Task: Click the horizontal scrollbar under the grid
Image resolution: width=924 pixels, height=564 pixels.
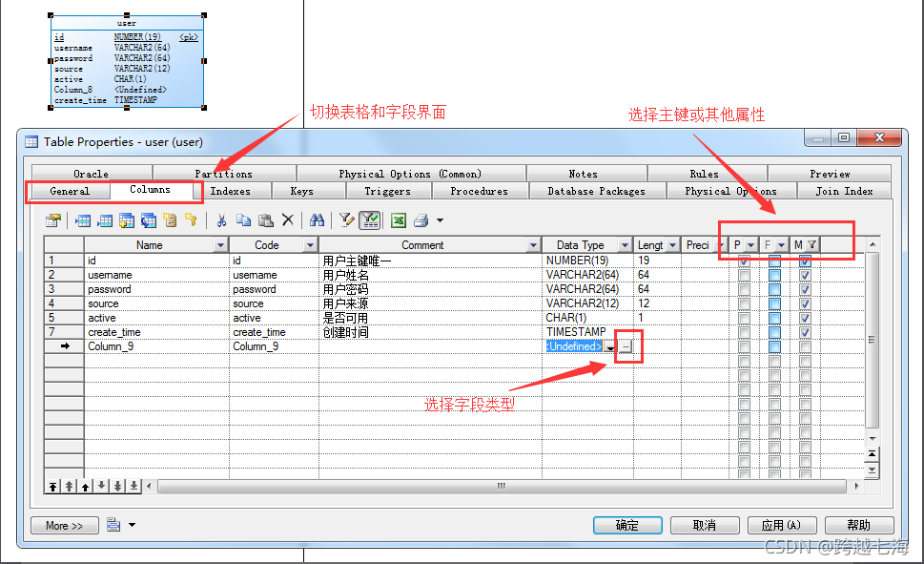Action: 501,486
